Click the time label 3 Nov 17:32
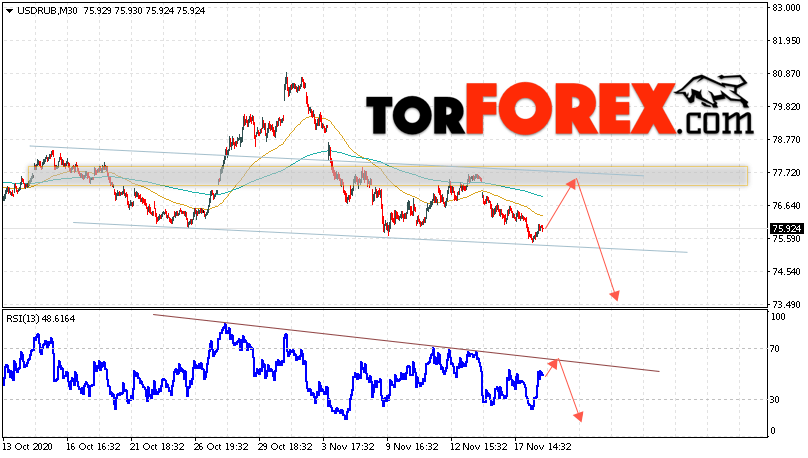Viewport: 808px width, 458px height. [x=348, y=446]
